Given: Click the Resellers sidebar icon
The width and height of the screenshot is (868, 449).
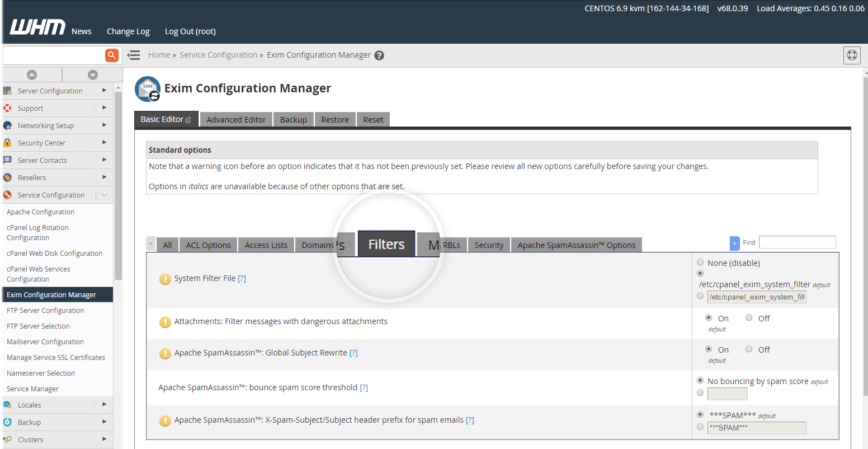Looking at the screenshot, I should pos(7,177).
